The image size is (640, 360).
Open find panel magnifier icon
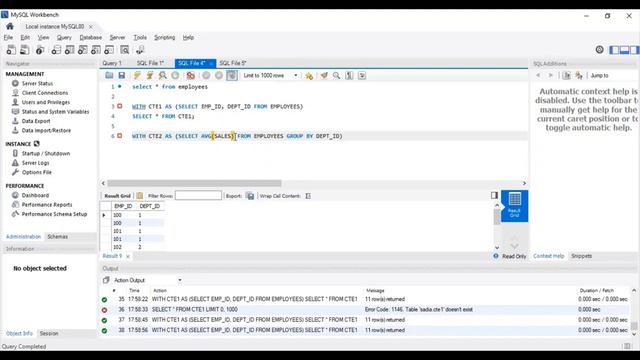pos(336,75)
